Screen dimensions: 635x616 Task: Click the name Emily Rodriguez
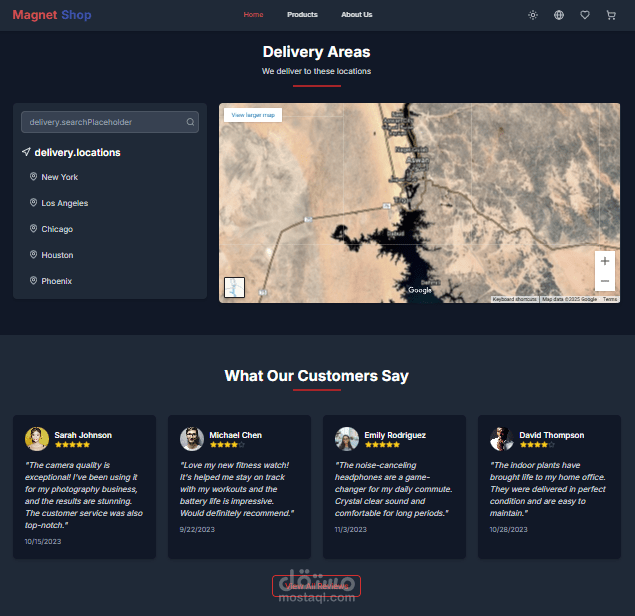pos(395,435)
